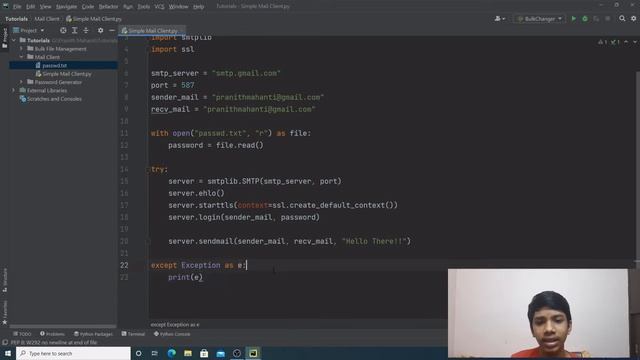Viewport: 640px width, 360px height.
Task: Open the Python Console tool window
Action: 172,334
